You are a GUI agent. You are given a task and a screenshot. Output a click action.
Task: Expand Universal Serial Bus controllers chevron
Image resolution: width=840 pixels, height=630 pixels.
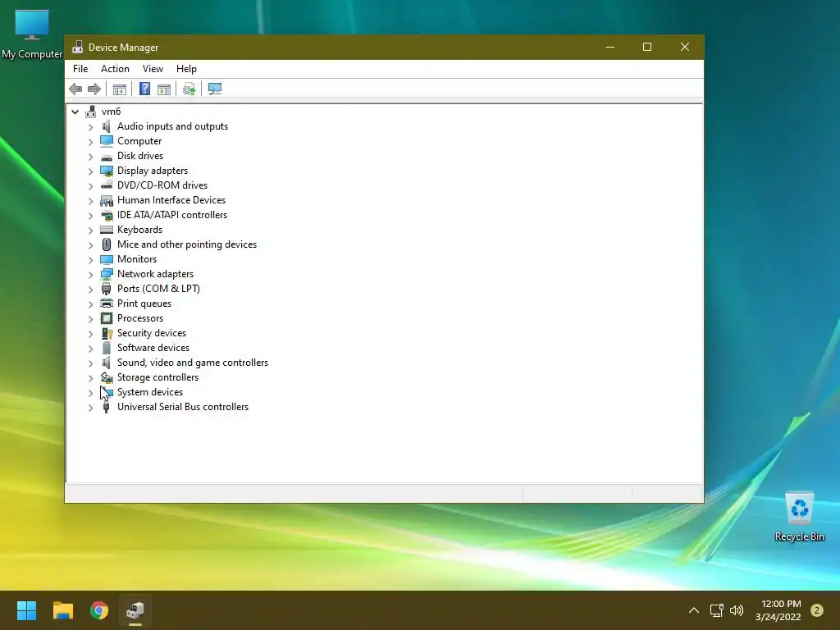click(90, 408)
